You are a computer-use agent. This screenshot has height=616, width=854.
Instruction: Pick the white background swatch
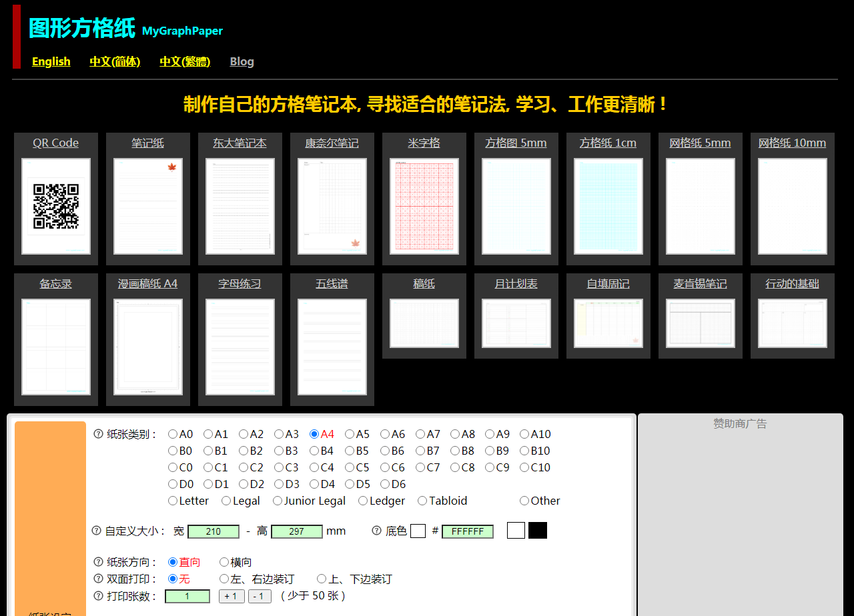pyautogui.click(x=516, y=530)
